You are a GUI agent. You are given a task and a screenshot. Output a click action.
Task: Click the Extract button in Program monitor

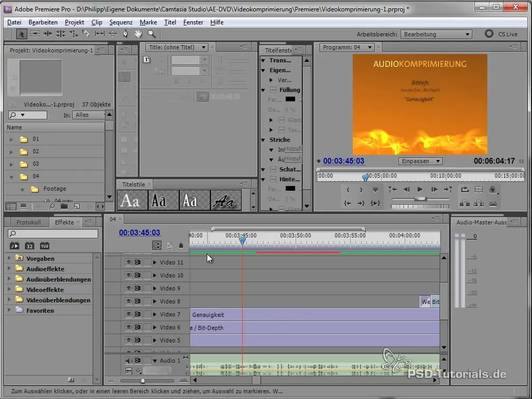click(478, 204)
